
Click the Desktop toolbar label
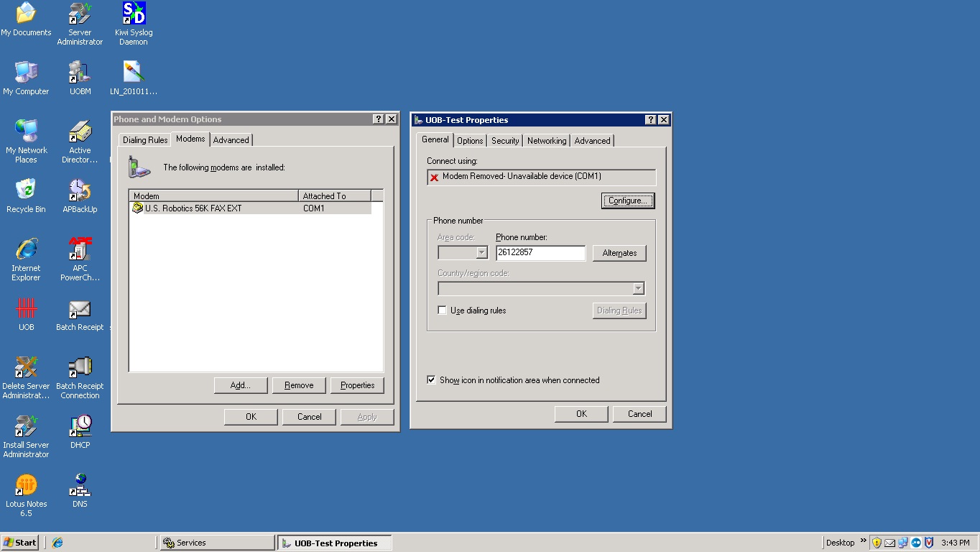point(840,543)
